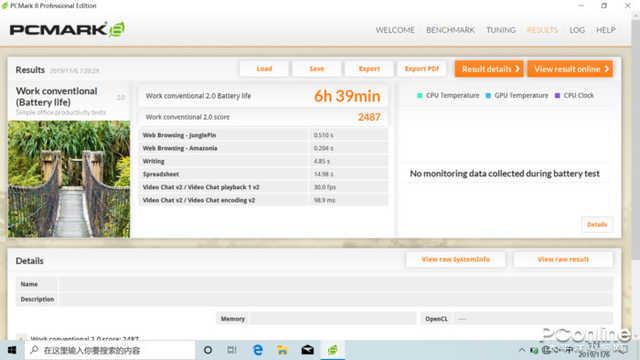
Task: Click the Memory field in Details
Action: coord(333,319)
